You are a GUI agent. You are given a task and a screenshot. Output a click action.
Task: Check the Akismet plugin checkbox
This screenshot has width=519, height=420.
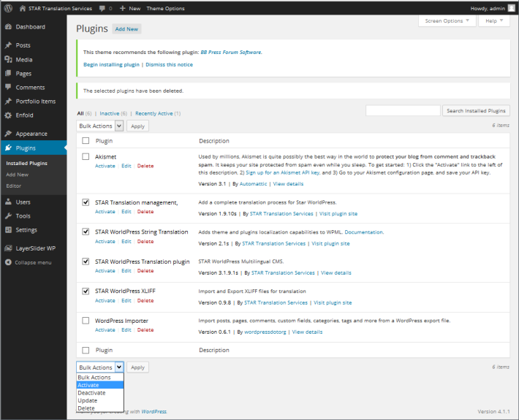(x=86, y=156)
